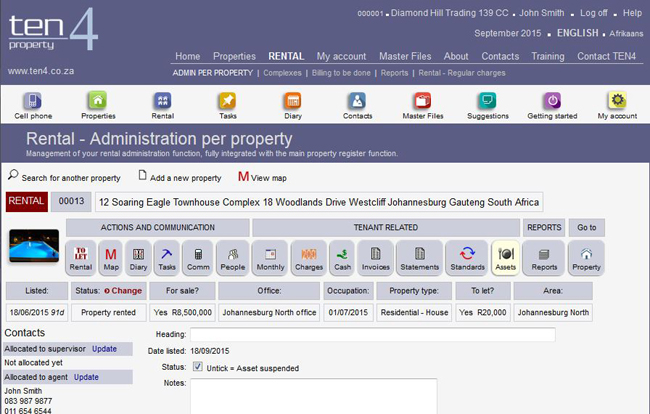Open the My account menu item
The height and width of the screenshot is (414, 650).
[x=341, y=56]
